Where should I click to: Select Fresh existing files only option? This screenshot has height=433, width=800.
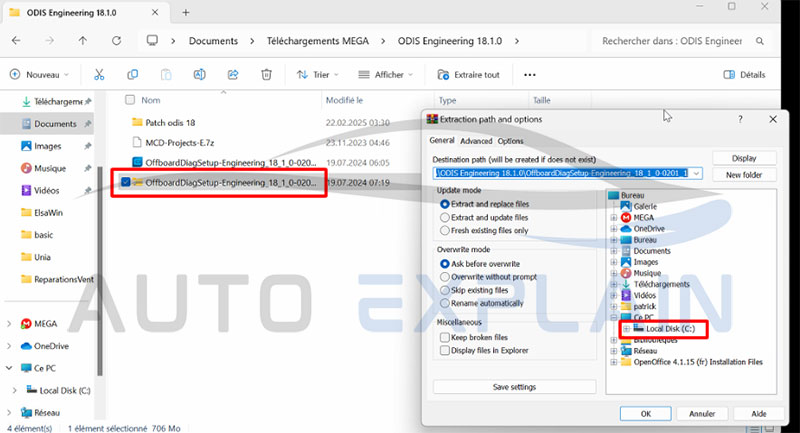pyautogui.click(x=484, y=231)
